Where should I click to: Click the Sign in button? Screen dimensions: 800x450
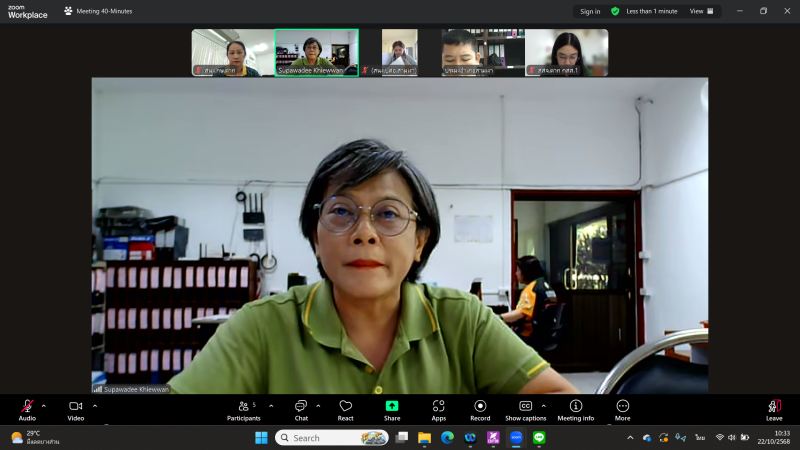[590, 11]
